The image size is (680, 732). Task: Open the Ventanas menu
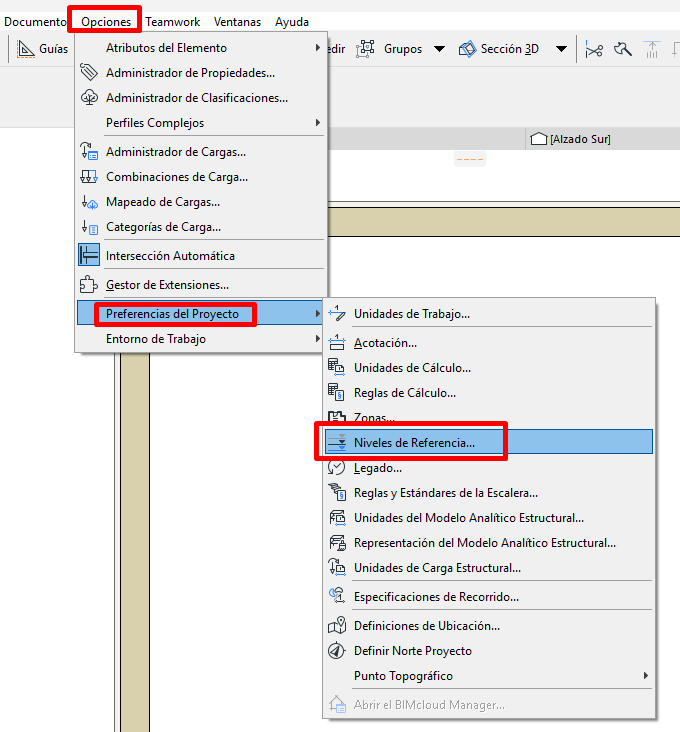point(237,21)
